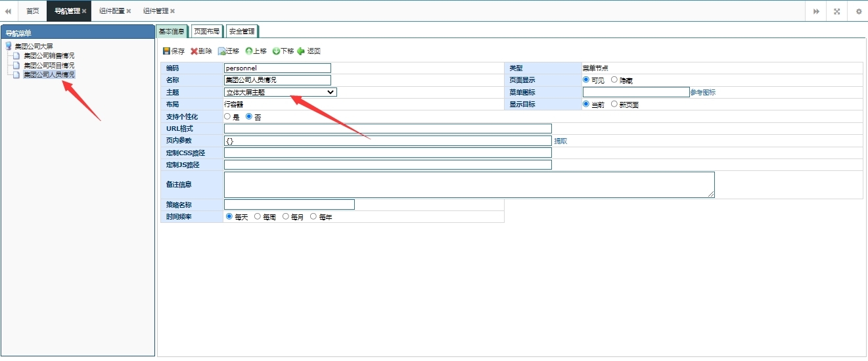Set time frequency to 每年
The width and height of the screenshot is (868, 361).
(x=313, y=216)
